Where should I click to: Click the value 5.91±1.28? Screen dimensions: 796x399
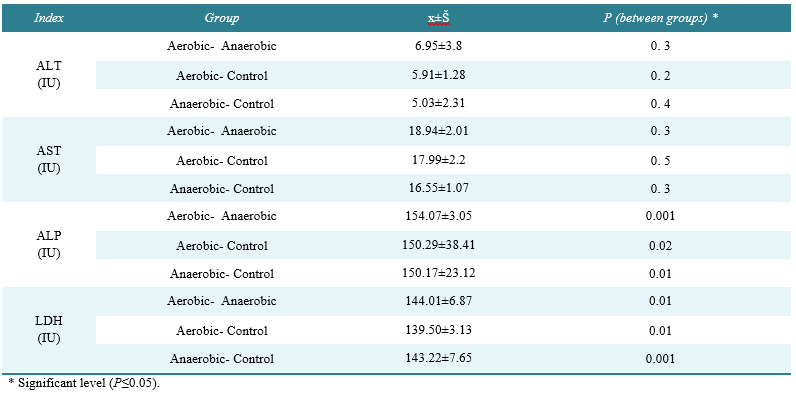point(438,75)
